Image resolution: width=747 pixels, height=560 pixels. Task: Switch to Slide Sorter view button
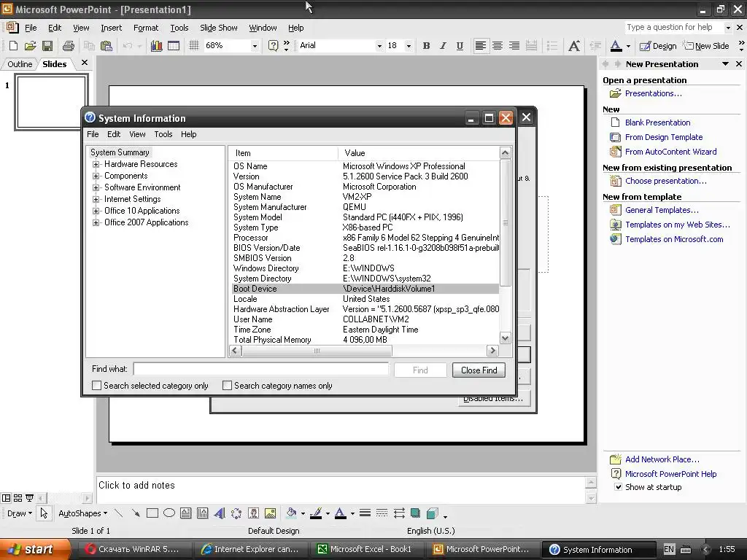pos(18,498)
